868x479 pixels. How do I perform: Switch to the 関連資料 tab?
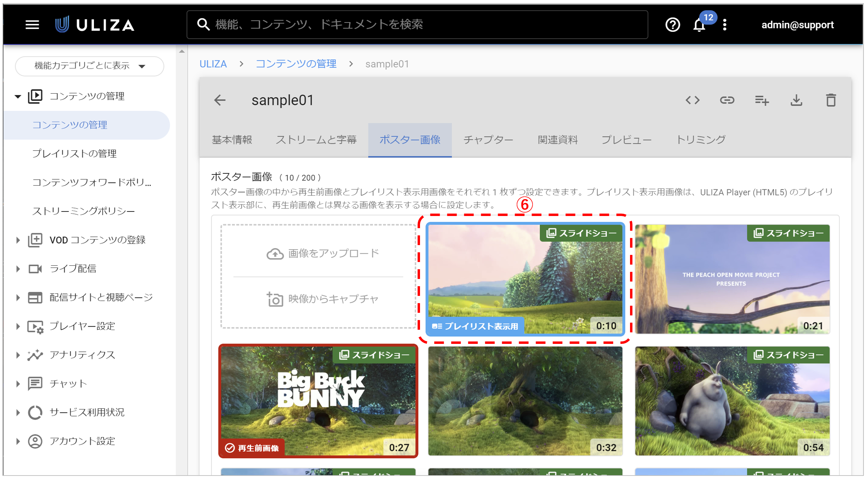(x=558, y=140)
